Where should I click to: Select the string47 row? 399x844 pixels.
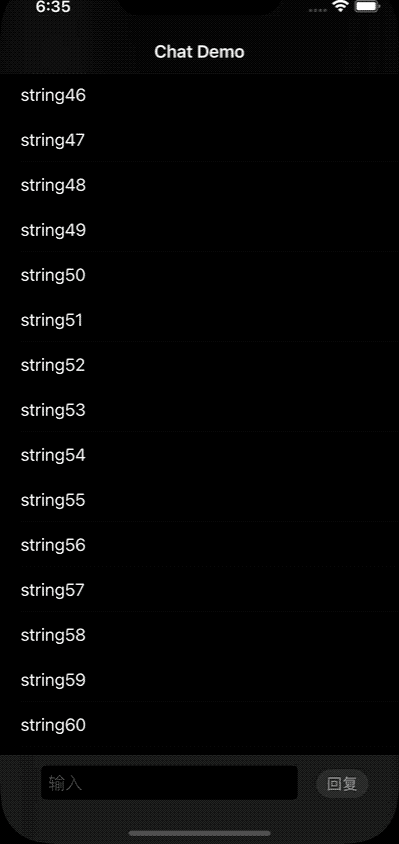click(x=199, y=140)
